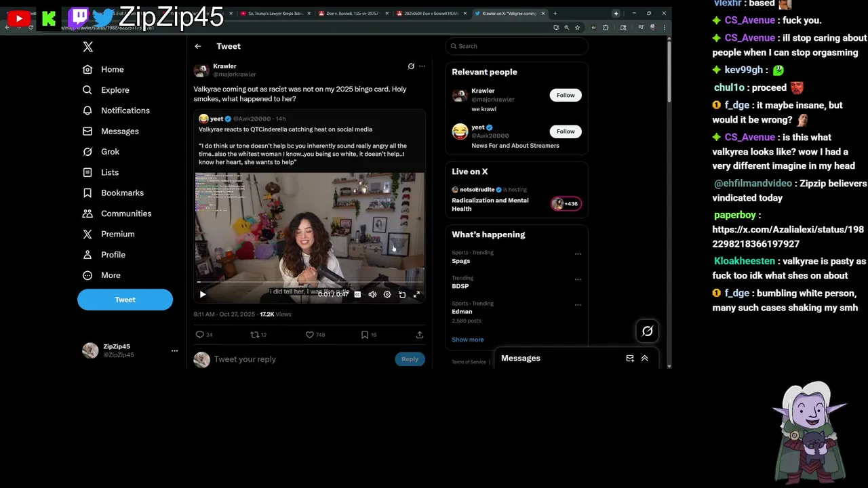Viewport: 868px width, 488px height.
Task: Click the X logo in the sidebar
Action: [x=87, y=47]
